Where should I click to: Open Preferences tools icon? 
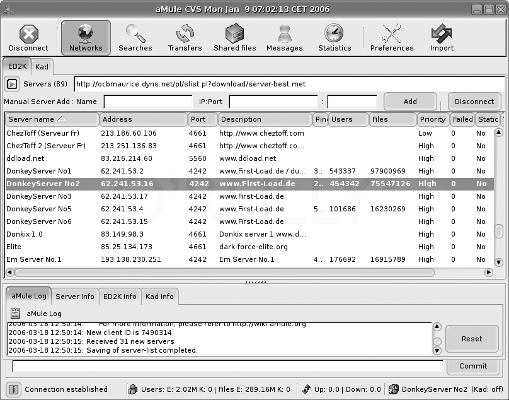(392, 38)
